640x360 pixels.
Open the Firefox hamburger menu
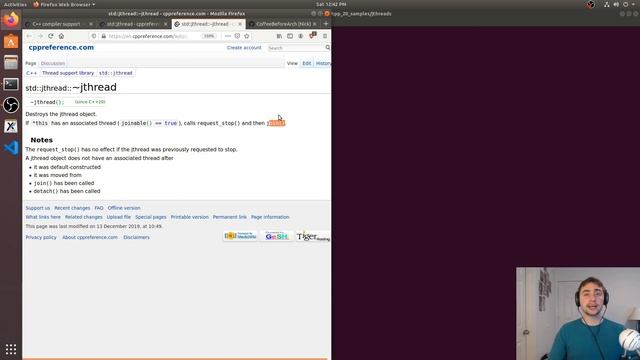click(x=325, y=36)
